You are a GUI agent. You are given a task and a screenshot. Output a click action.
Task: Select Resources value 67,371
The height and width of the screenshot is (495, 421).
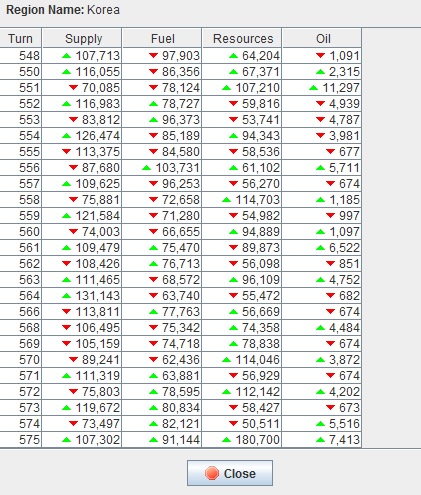261,72
